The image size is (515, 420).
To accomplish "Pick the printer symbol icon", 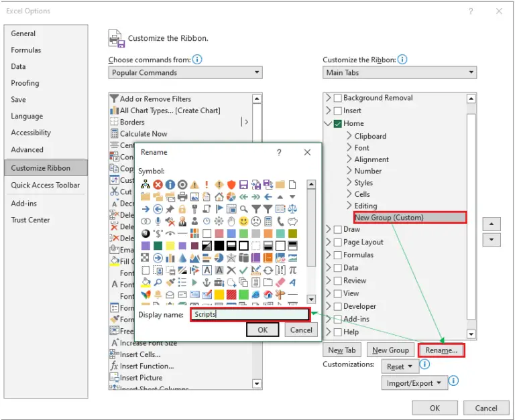I will click(x=182, y=197).
